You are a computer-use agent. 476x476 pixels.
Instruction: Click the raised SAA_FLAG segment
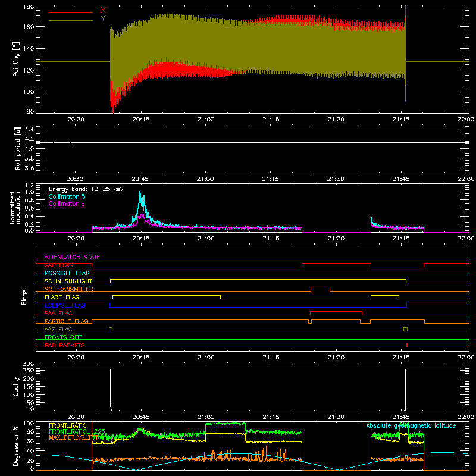click(336, 311)
